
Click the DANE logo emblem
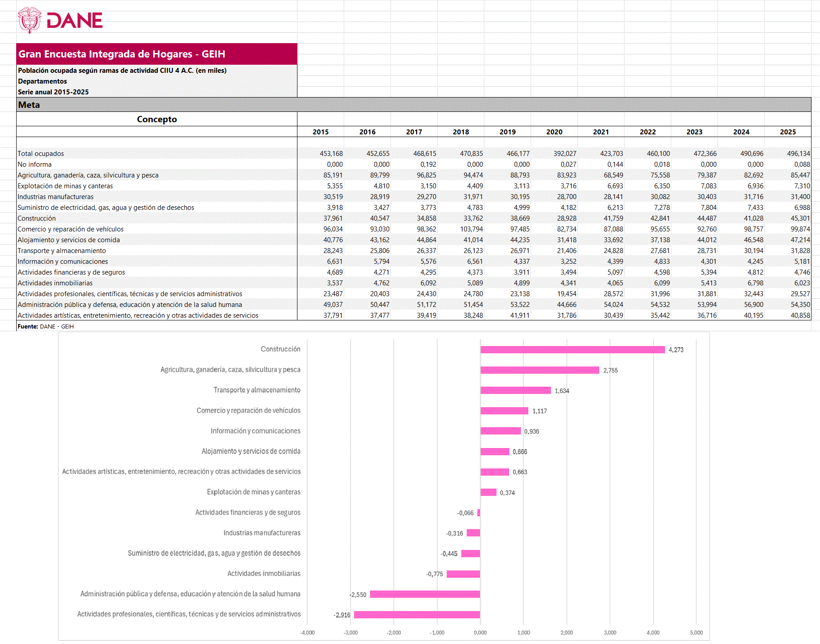coord(29,20)
